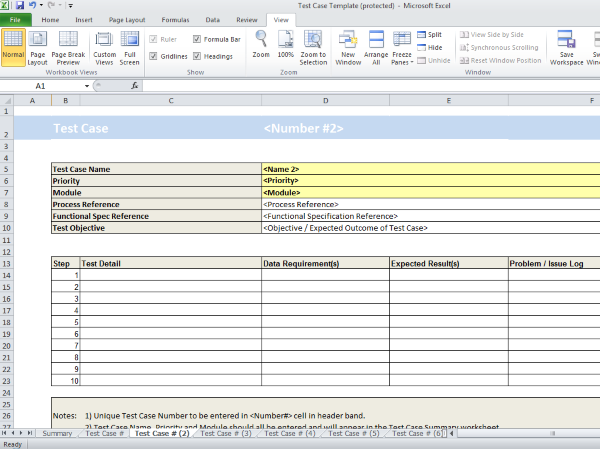The image size is (600, 449).
Task: Click the Insert Function fx button
Action: click(x=134, y=86)
